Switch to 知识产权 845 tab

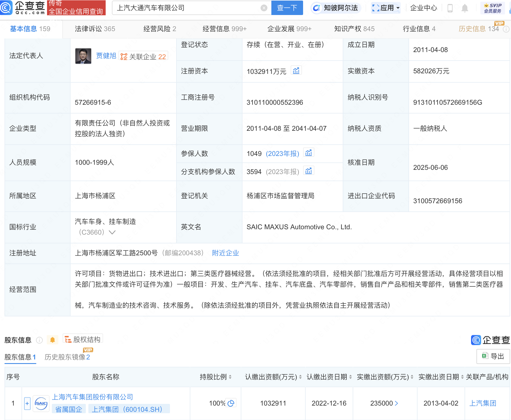click(354, 29)
